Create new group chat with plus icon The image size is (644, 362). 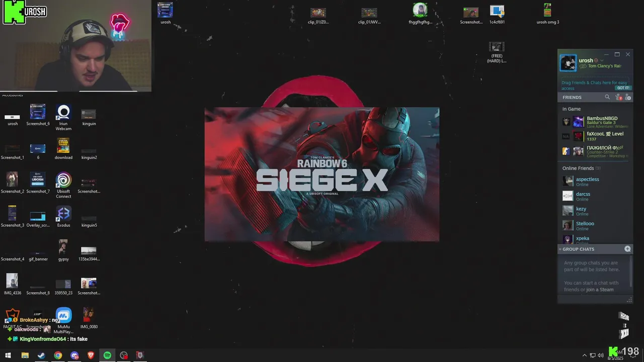click(627, 249)
